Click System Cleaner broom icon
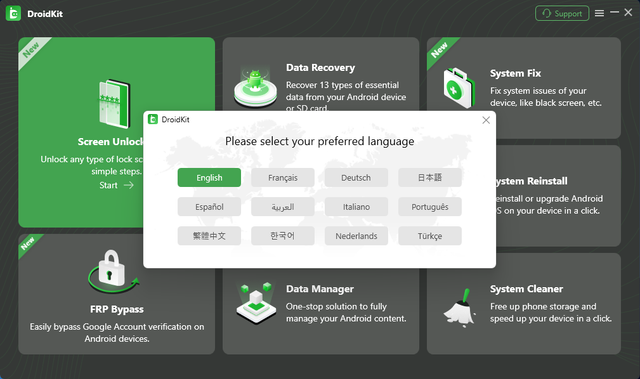Viewport: 640px width, 379px height. pyautogui.click(x=460, y=308)
